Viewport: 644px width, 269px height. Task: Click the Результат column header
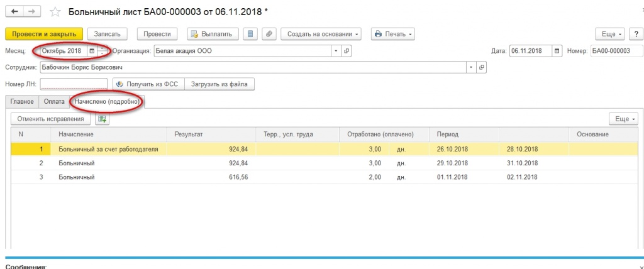click(212, 134)
